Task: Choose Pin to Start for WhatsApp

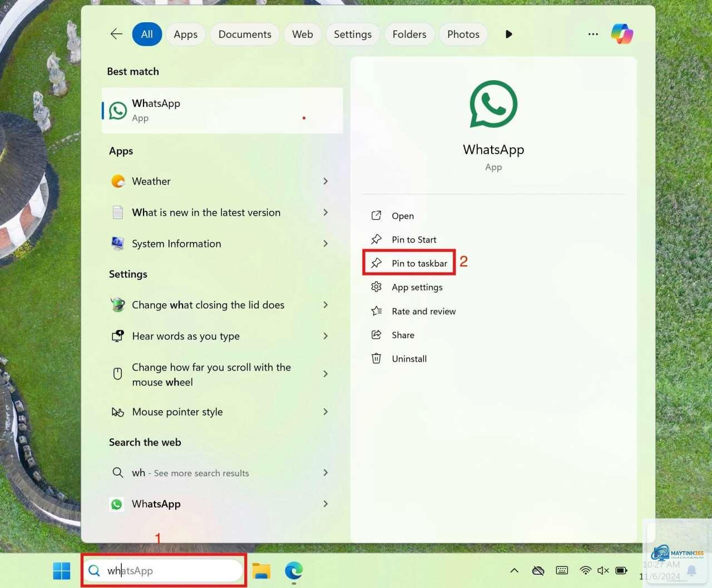Action: [414, 240]
